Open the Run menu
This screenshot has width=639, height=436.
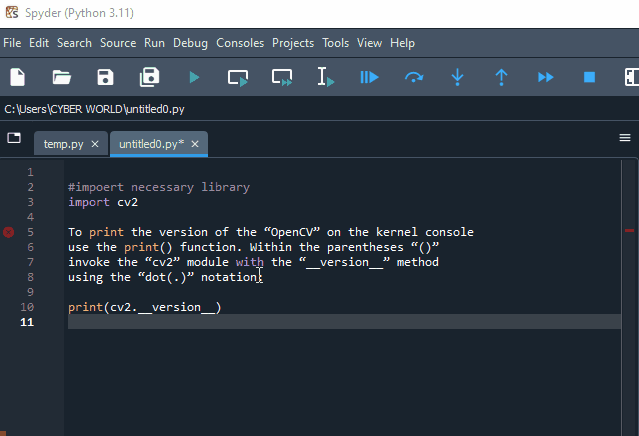click(x=154, y=43)
